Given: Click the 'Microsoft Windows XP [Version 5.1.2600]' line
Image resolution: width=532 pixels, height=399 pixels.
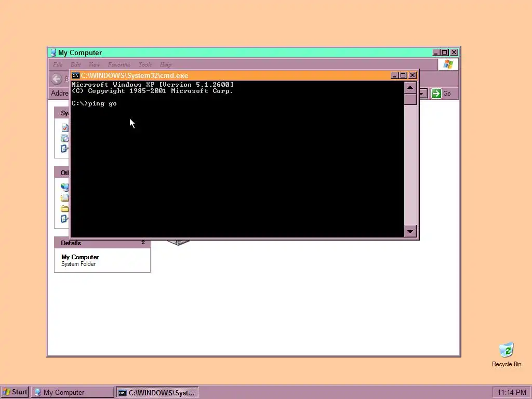Looking at the screenshot, I should (152, 85).
